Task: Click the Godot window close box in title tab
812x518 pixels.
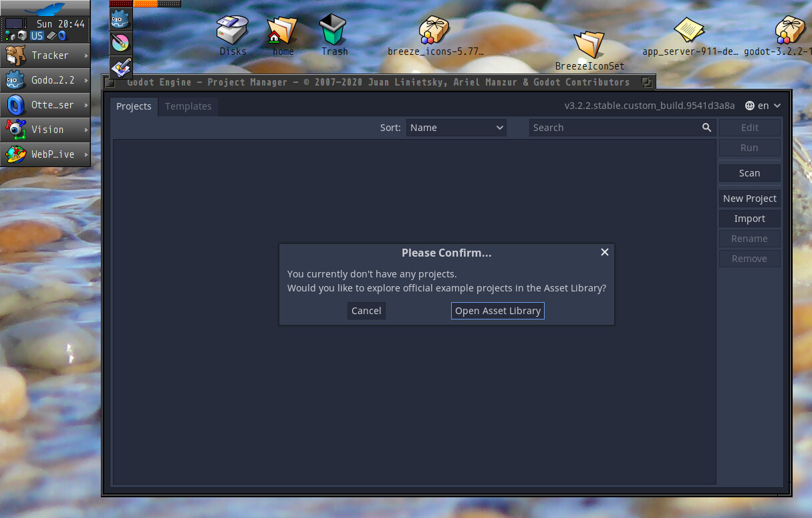Action: [x=110, y=82]
